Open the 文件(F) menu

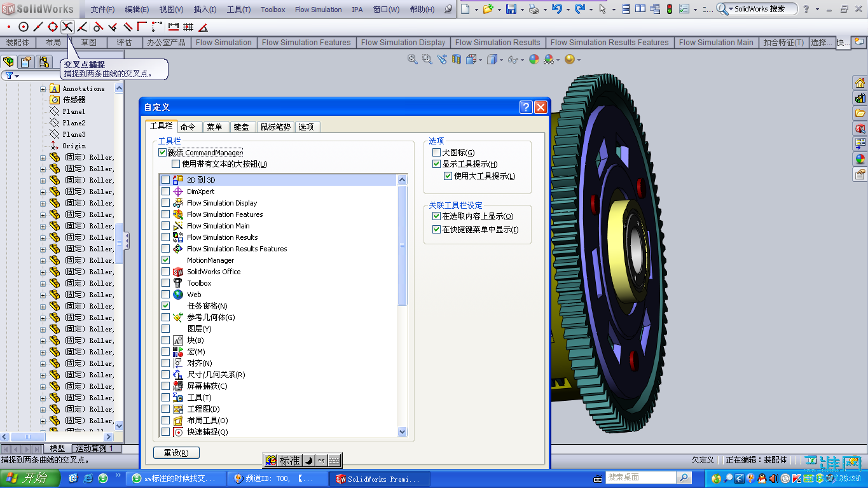102,10
